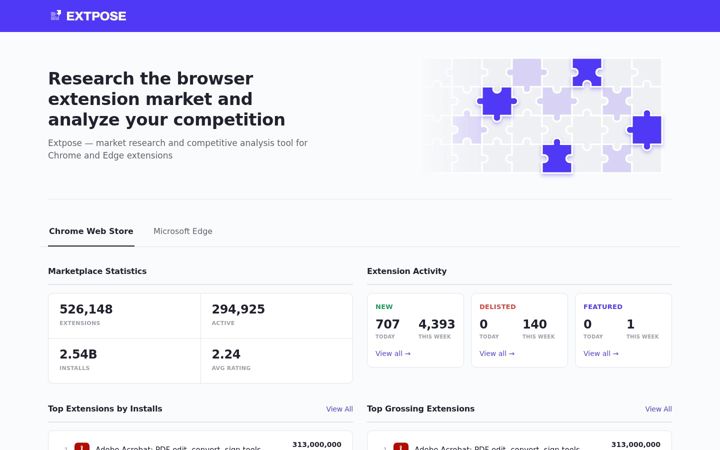Select the 2.54B installs statistic
Image resolution: width=720 pixels, height=450 pixels.
124,361
